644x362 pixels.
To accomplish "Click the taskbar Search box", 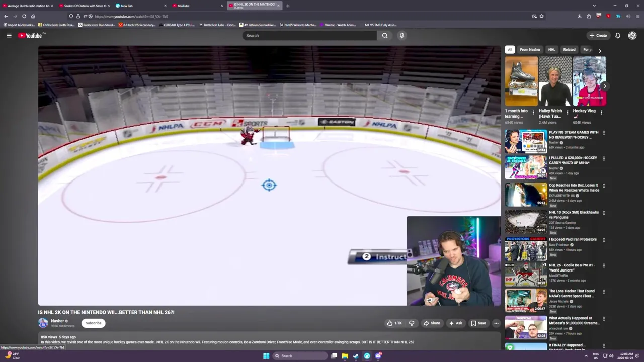I will pos(299,356).
